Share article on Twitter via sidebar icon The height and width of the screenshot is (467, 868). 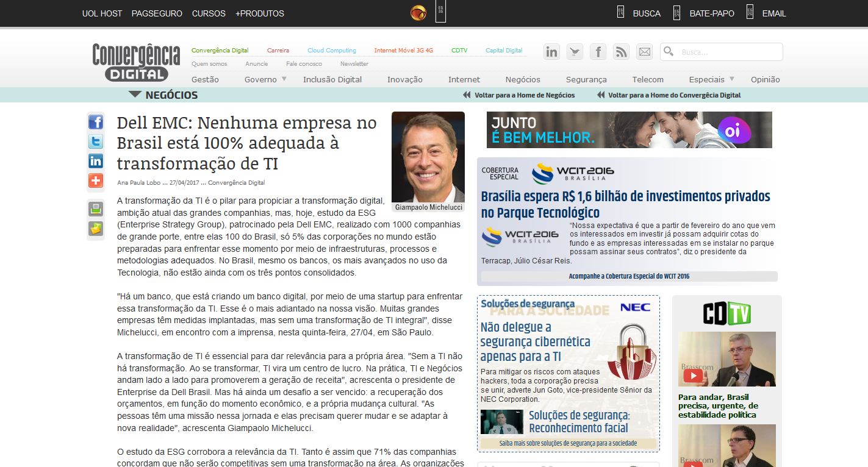[x=96, y=141]
